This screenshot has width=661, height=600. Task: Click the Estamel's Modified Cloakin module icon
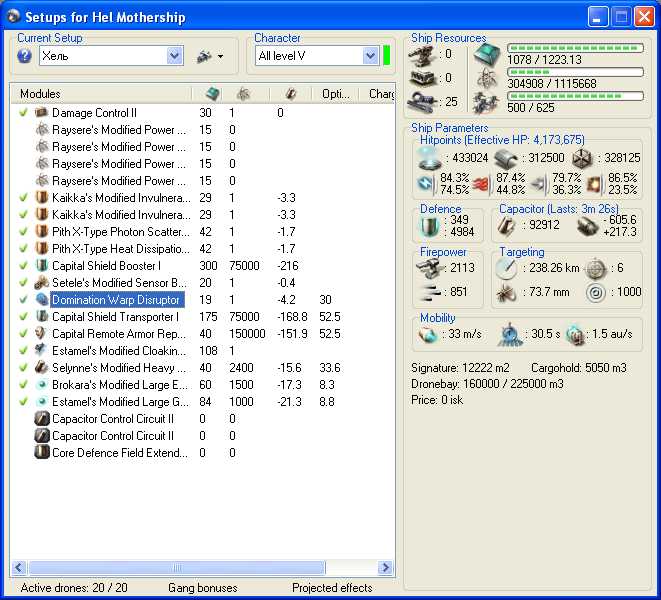42,351
